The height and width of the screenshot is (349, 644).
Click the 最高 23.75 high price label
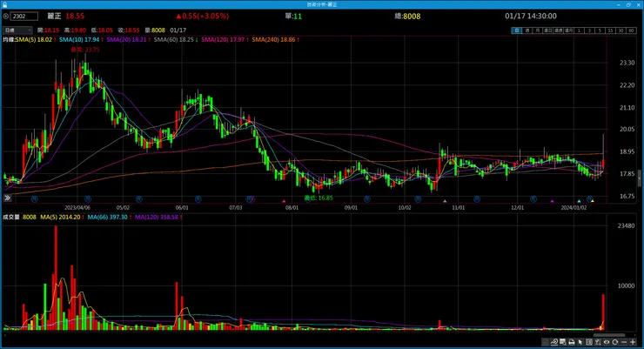(85, 50)
